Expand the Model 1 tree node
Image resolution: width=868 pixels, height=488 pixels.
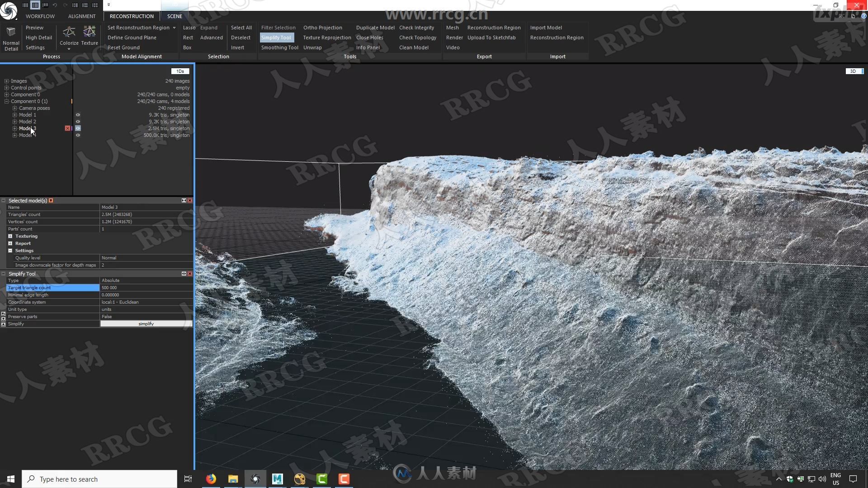click(15, 115)
